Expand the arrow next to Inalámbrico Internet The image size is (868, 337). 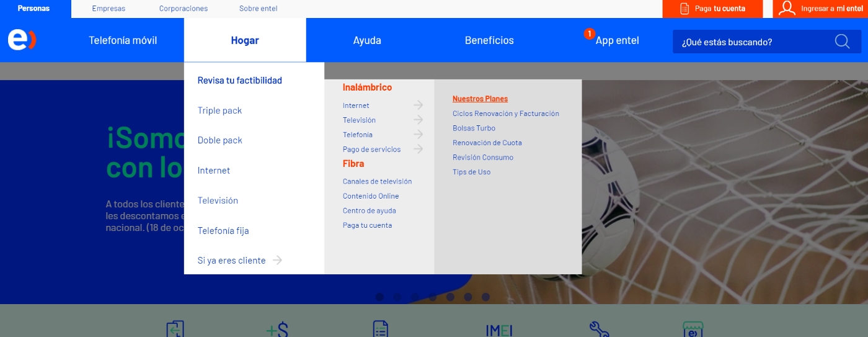click(x=418, y=105)
